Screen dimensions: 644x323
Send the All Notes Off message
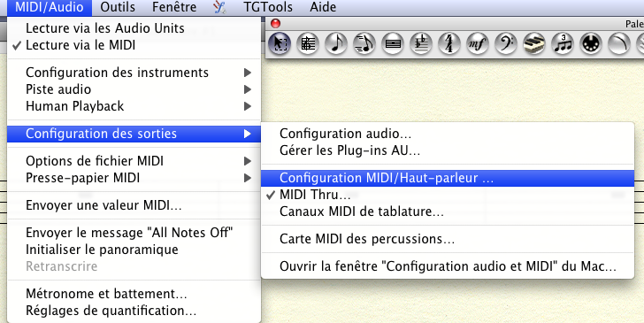(x=134, y=233)
